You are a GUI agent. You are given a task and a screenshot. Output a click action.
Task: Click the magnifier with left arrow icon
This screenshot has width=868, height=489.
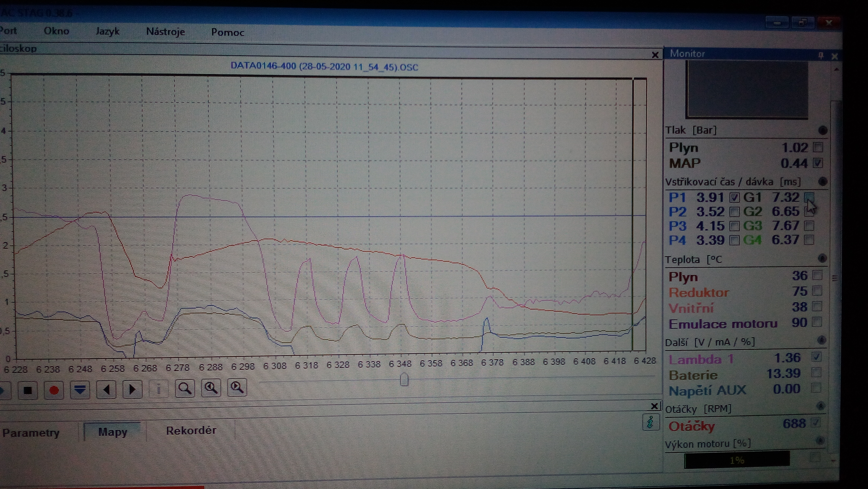point(211,388)
